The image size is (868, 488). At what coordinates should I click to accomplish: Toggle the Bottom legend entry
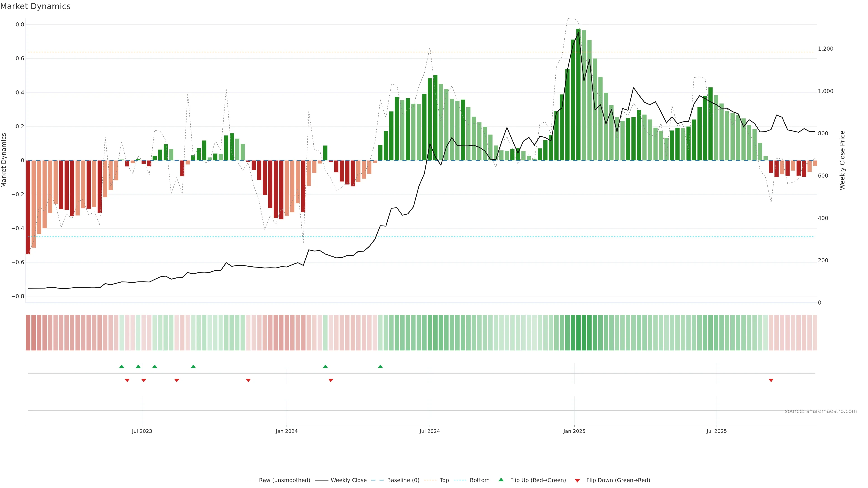(479, 480)
